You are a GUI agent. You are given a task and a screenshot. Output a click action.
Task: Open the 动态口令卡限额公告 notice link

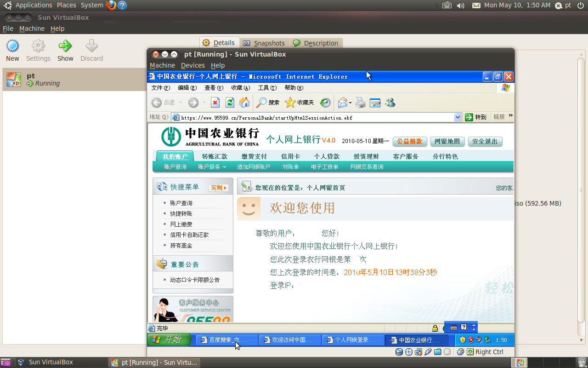click(195, 280)
